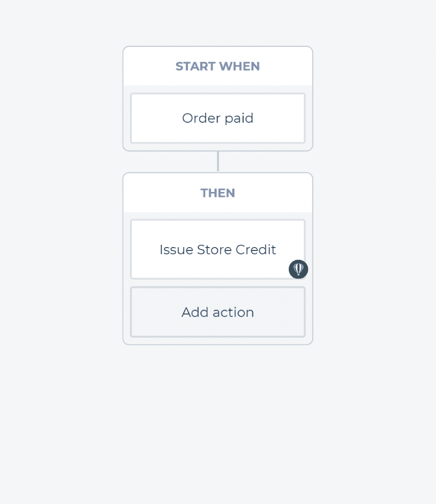Select the Issue Store Credit action
The width and height of the screenshot is (436, 504).
click(x=218, y=250)
